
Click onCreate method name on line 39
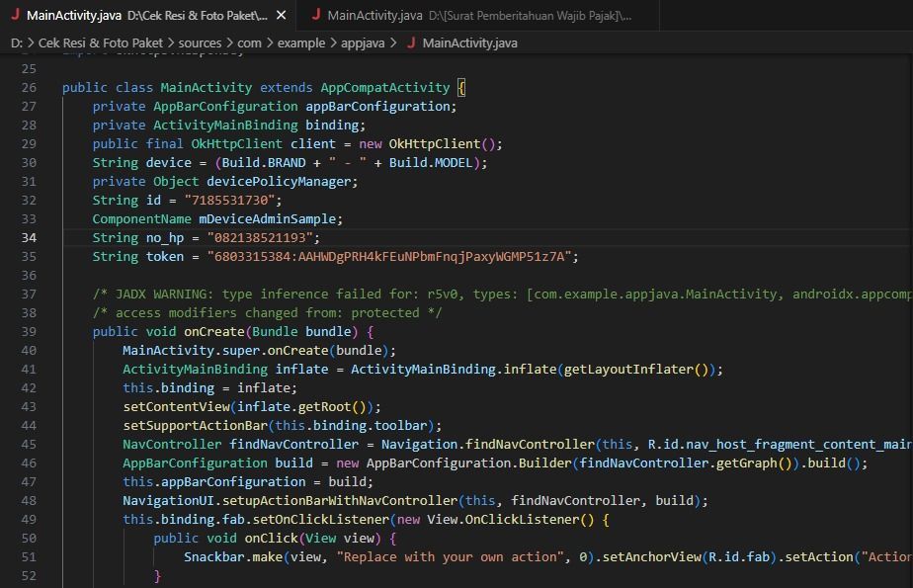pyautogui.click(x=214, y=332)
